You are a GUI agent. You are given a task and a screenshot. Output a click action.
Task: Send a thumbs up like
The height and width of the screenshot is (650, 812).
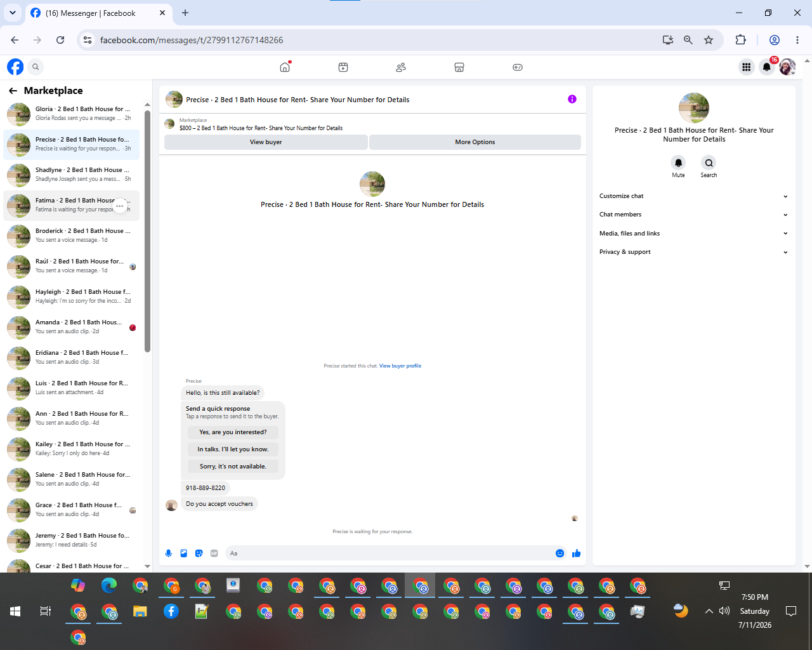point(576,554)
